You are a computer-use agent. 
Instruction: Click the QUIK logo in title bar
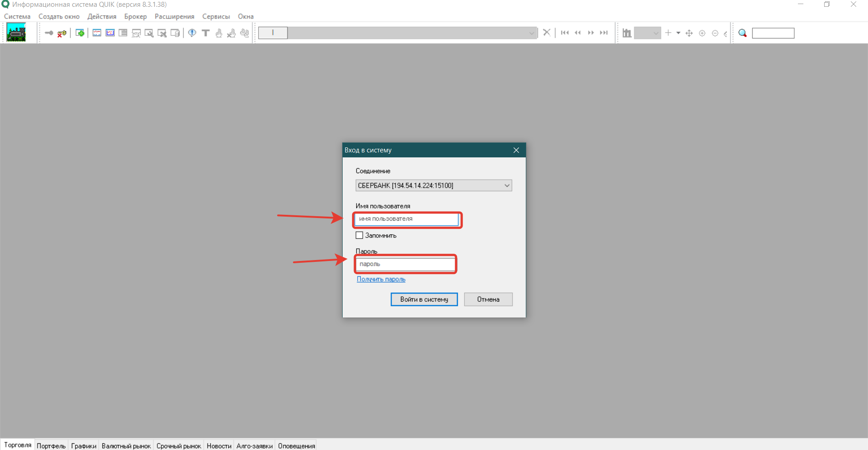click(5, 4)
